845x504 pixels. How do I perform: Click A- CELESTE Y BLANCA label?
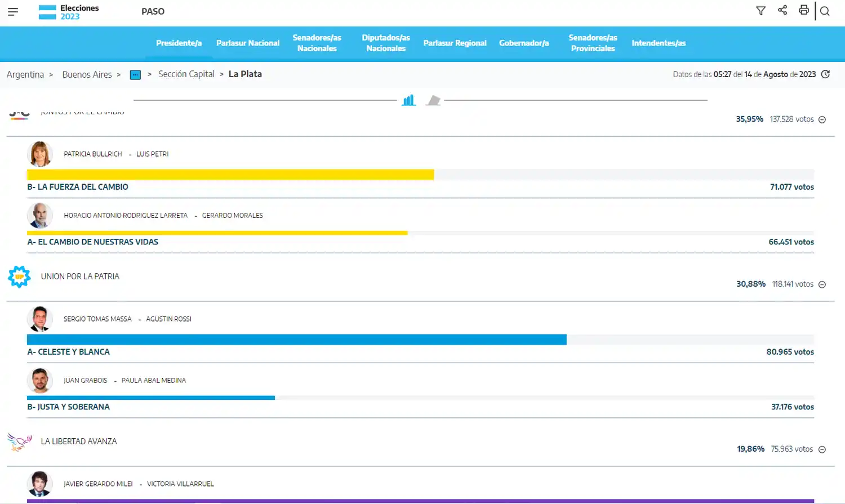(69, 352)
